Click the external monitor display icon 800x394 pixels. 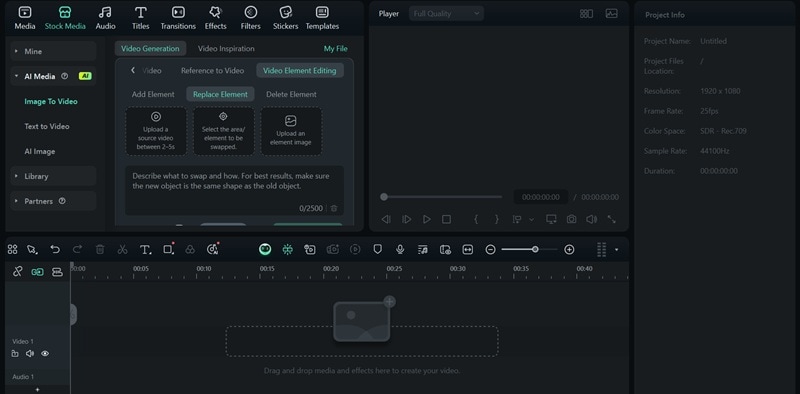tap(551, 219)
